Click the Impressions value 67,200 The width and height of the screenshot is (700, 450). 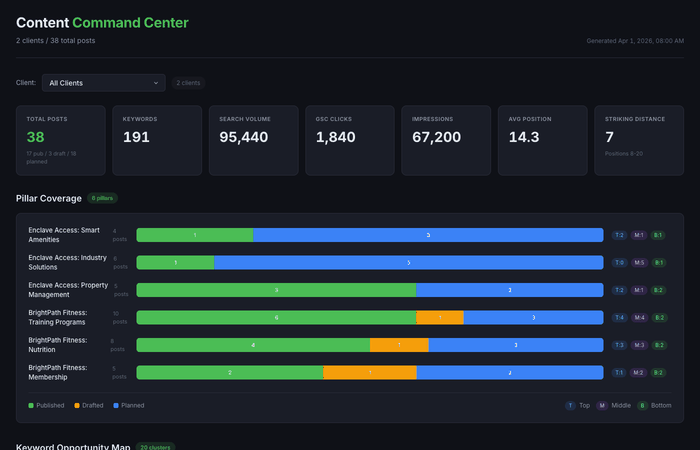click(x=436, y=137)
